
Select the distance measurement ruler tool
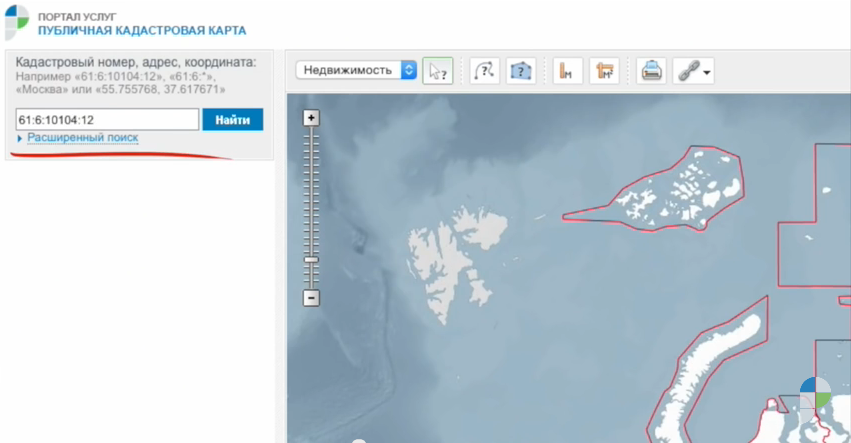point(568,71)
